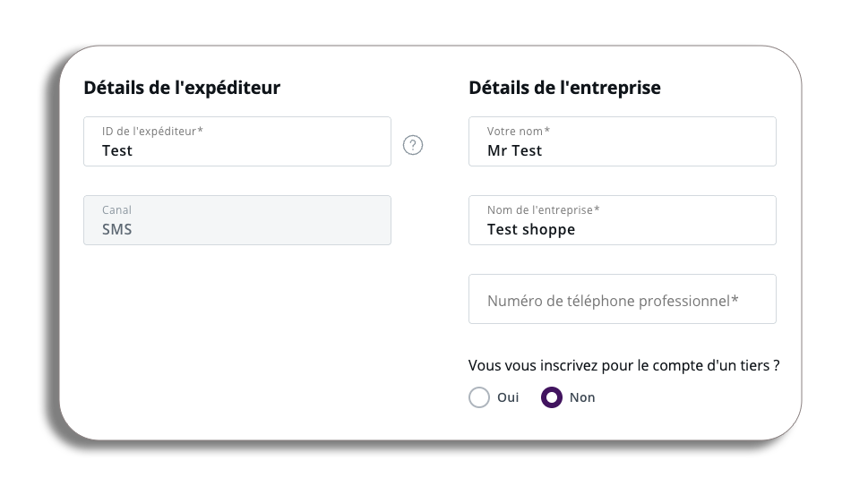Click the Non label text
This screenshot has width=868, height=486.
tap(582, 397)
